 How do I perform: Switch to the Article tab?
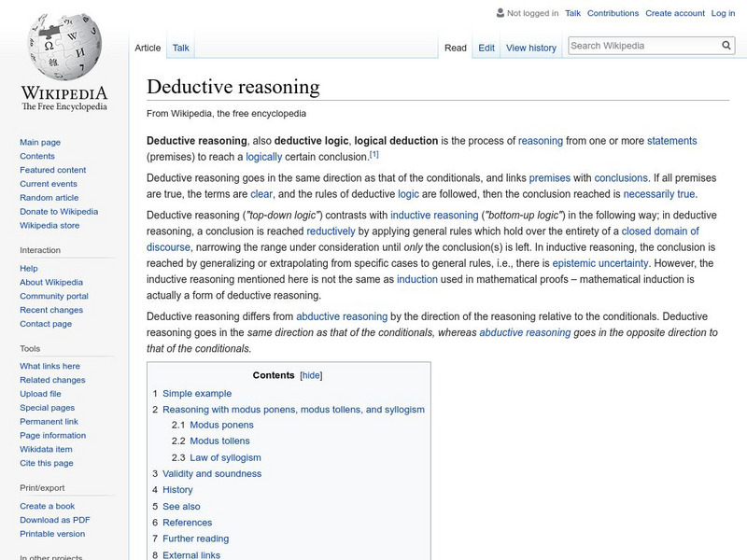click(x=148, y=48)
